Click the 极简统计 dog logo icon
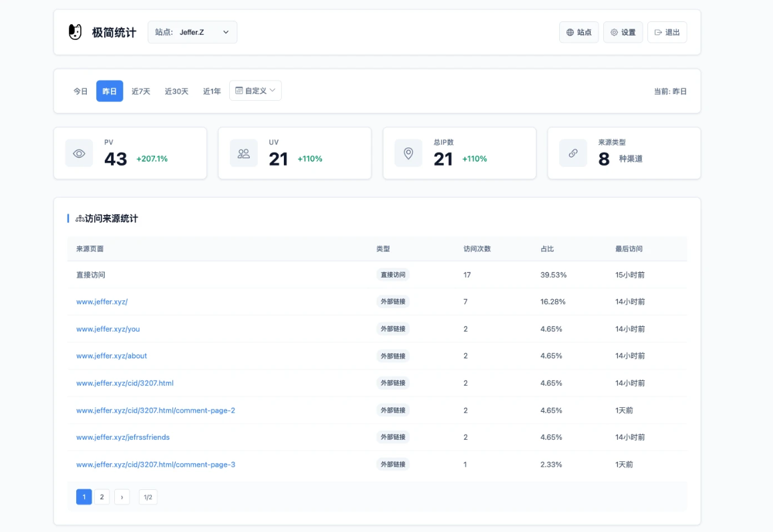Screen dimensions: 773x532 [x=75, y=32]
